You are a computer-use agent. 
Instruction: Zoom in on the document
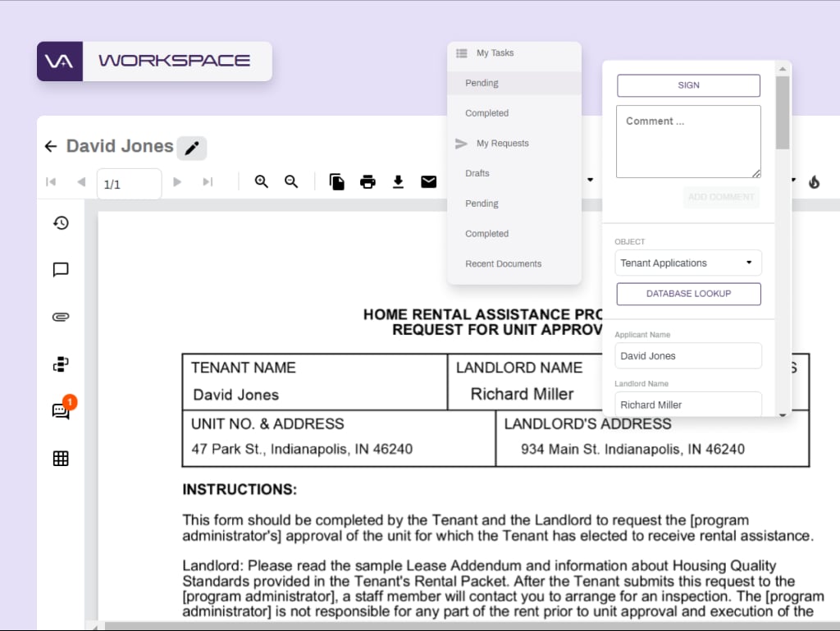(262, 182)
